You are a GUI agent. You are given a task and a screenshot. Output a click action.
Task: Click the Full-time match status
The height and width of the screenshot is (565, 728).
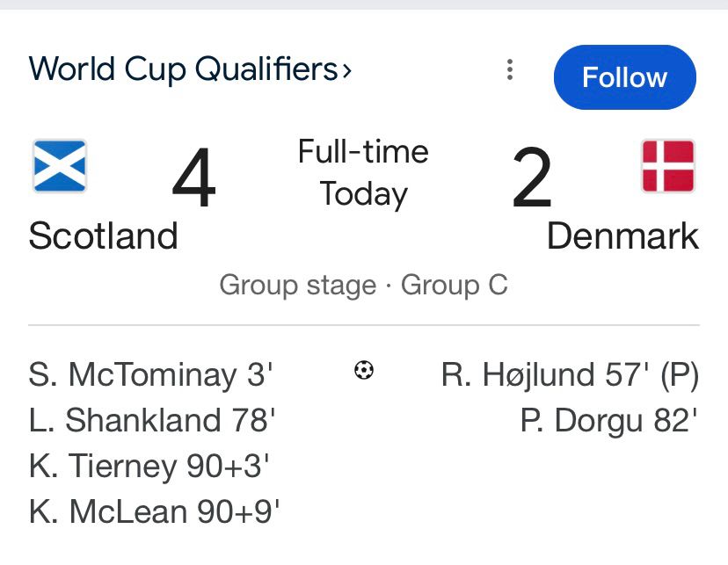tap(363, 152)
